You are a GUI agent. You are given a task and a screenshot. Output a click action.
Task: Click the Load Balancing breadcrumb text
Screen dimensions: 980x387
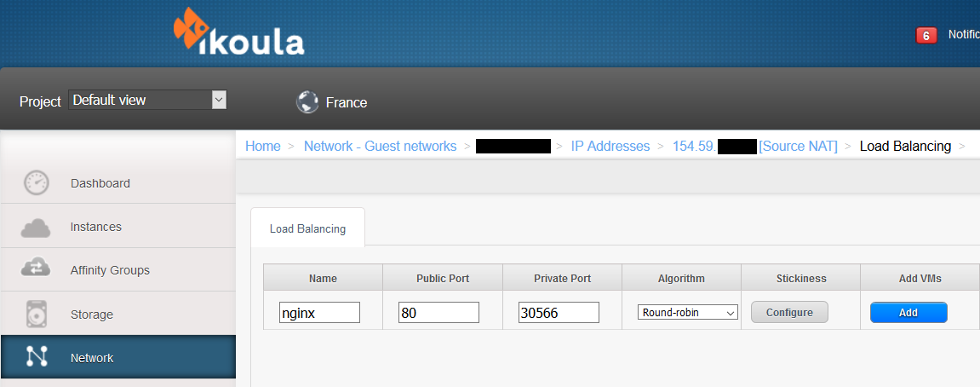pos(905,146)
